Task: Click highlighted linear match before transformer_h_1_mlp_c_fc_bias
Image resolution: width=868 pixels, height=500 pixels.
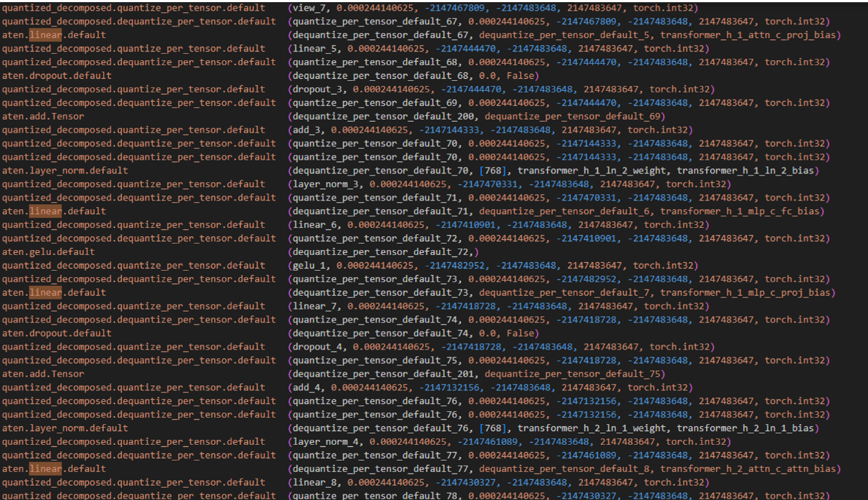Action: pyautogui.click(x=45, y=211)
